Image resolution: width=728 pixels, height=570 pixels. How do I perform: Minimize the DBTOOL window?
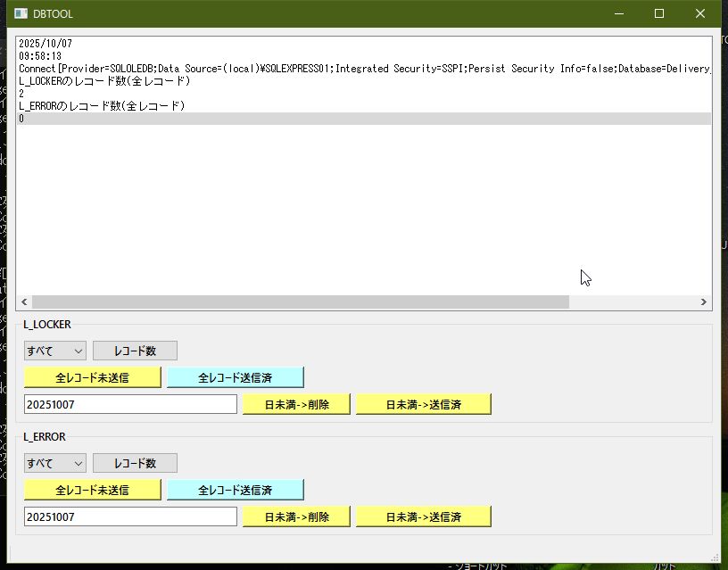click(x=618, y=13)
